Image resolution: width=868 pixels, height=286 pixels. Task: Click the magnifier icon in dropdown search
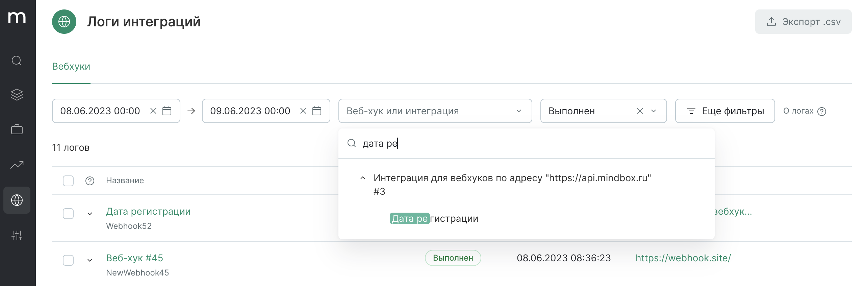(x=352, y=143)
